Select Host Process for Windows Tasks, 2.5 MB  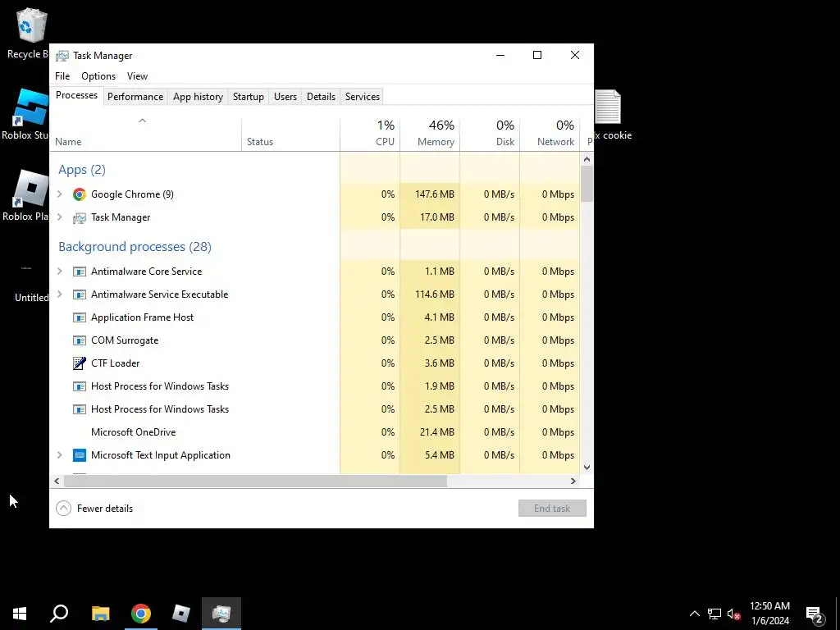pos(315,409)
